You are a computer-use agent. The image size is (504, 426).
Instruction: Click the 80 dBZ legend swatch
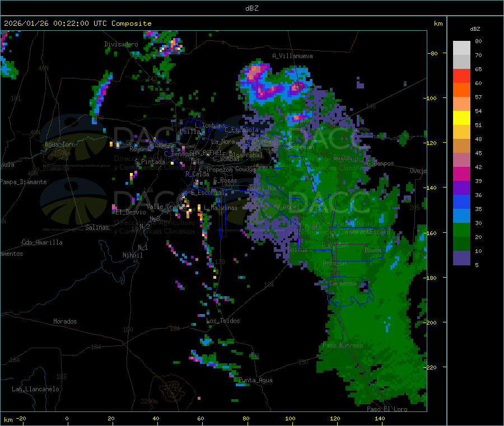click(x=461, y=48)
